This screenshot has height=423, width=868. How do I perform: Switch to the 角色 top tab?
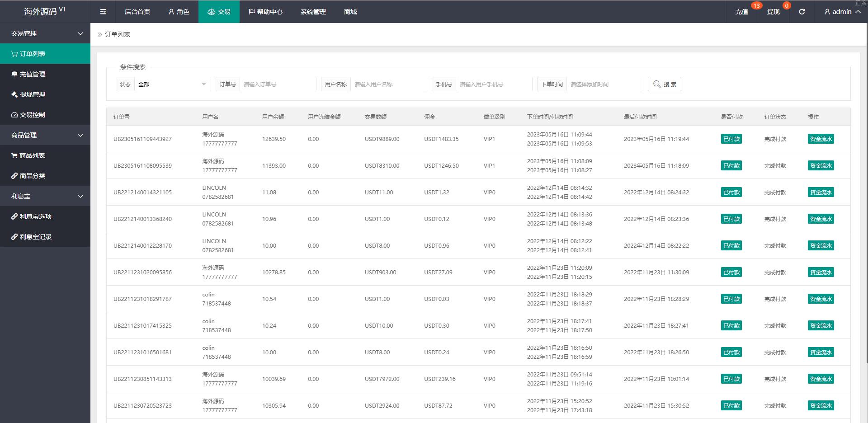pos(179,12)
